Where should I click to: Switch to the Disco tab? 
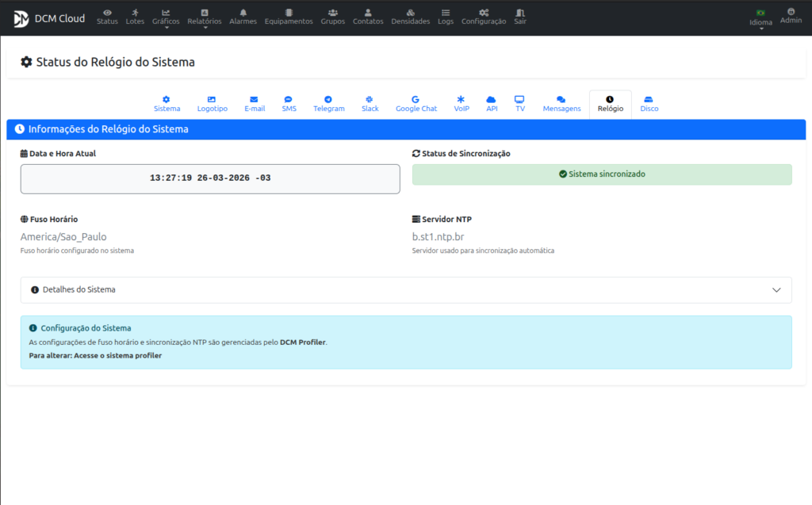click(x=649, y=104)
